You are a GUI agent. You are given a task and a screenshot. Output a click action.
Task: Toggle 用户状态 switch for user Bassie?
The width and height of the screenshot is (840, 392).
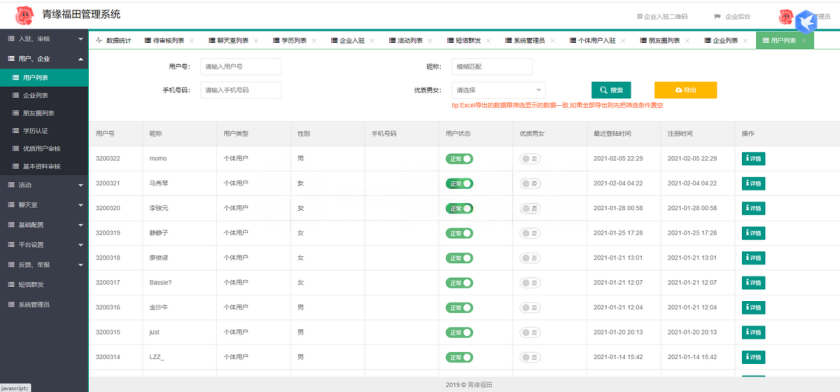tap(459, 283)
